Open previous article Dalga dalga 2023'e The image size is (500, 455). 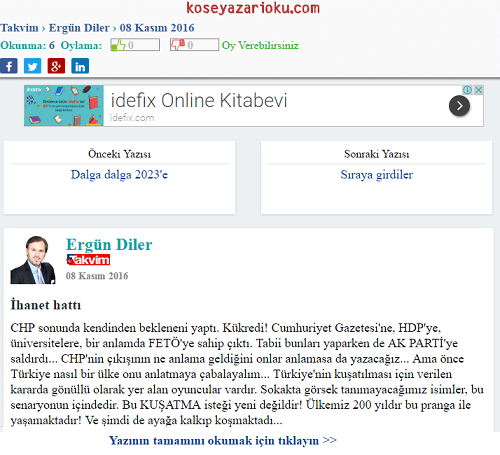click(119, 175)
